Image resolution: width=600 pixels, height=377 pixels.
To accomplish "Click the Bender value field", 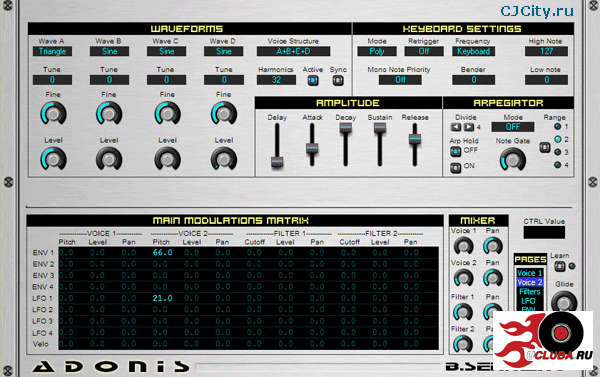I will coord(474,80).
